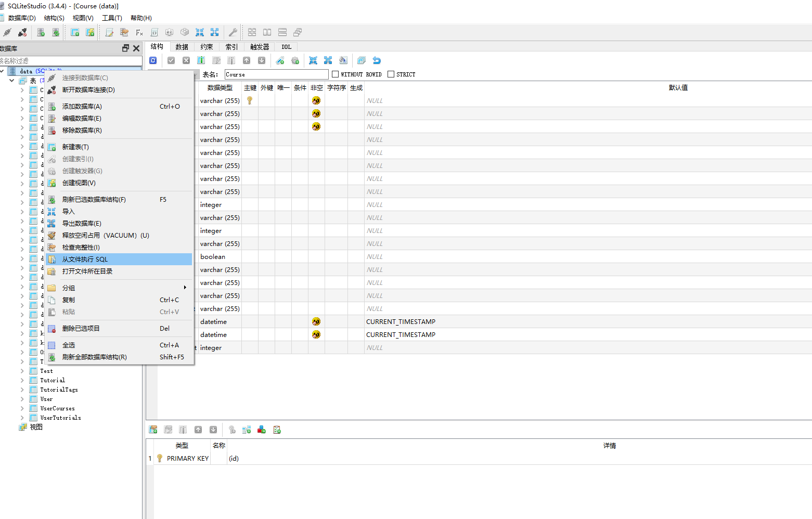Image resolution: width=812 pixels, height=519 pixels.
Task: Click the add column icon in the structure toolbar
Action: tap(201, 60)
